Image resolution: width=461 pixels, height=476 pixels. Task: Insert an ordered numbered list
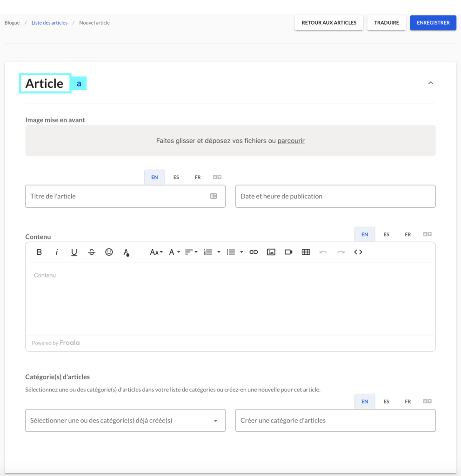[x=208, y=252]
